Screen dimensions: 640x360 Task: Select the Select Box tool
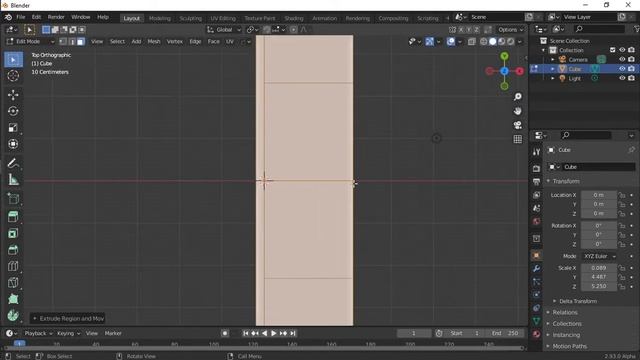(13, 60)
